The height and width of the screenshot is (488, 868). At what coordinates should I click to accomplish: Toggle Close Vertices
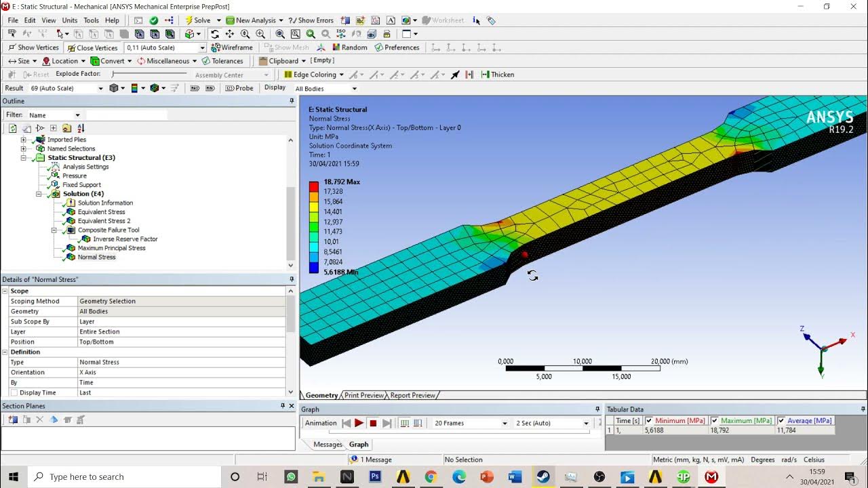[92, 47]
